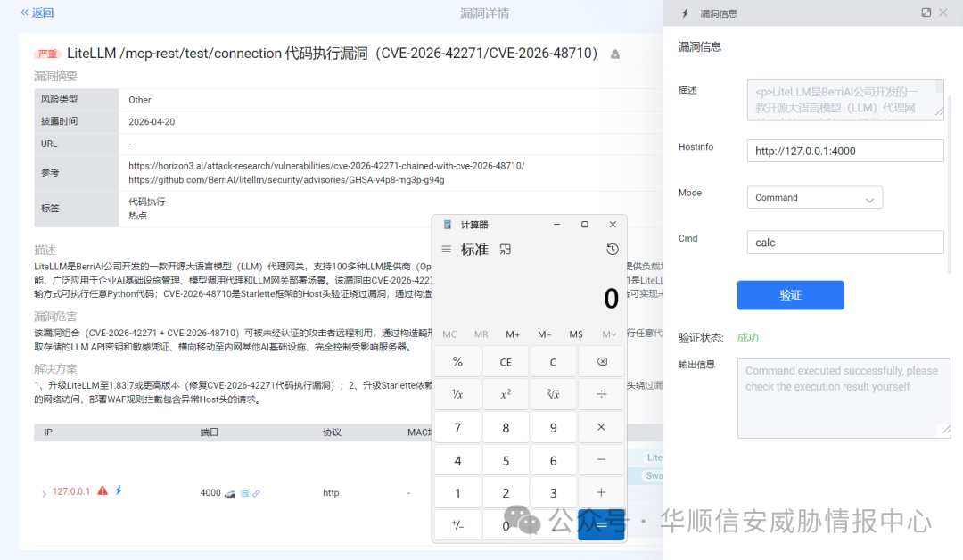963x560 pixels.
Task: Click the link chain icon beside port 4000
Action: pos(256,493)
